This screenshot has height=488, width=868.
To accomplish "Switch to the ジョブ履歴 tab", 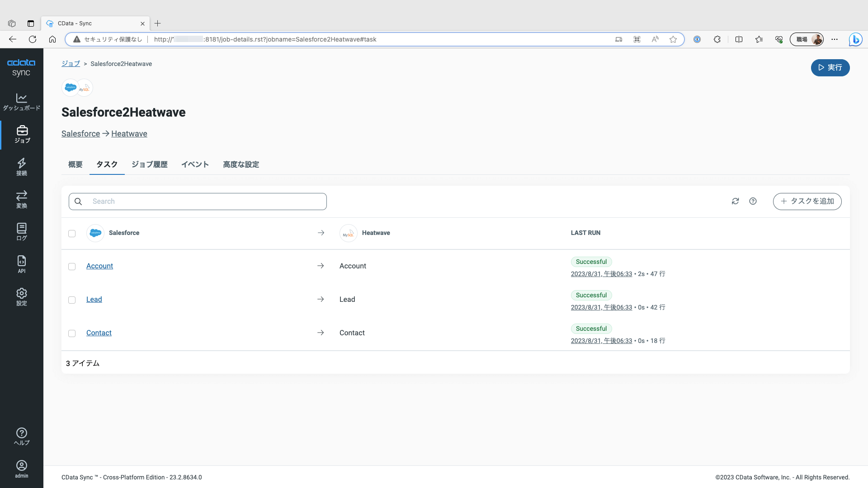I will [149, 164].
